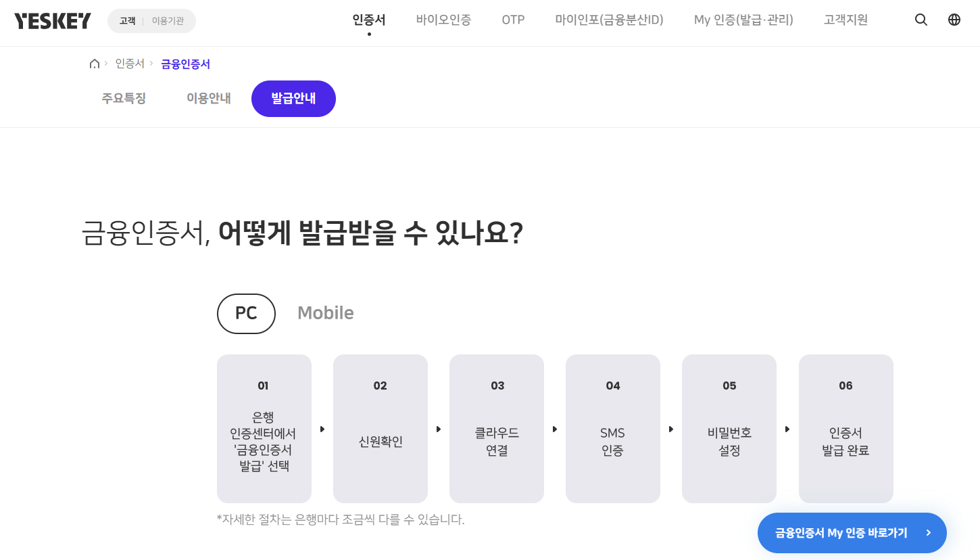This screenshot has width=980, height=560.
Task: Click the 바이오인증 menu item
Action: (x=443, y=20)
